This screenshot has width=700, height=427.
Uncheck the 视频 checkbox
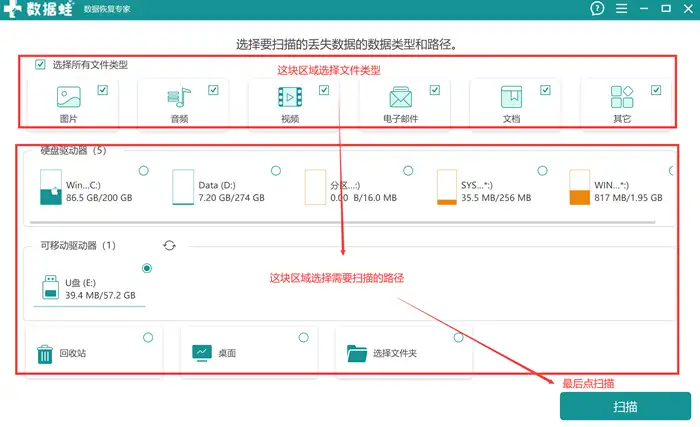324,90
